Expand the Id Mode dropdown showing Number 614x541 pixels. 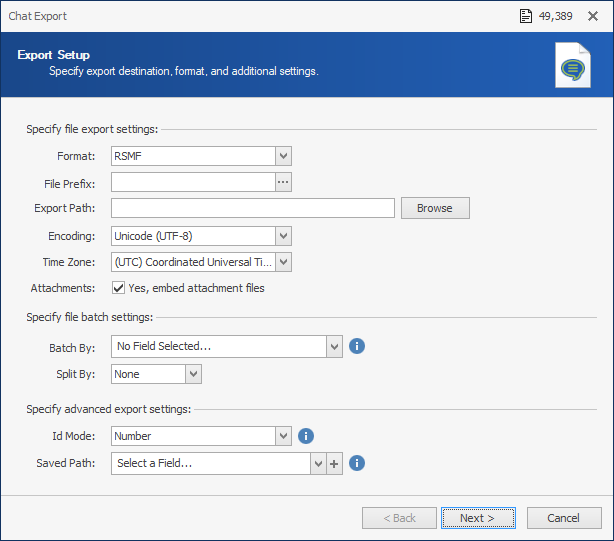pos(283,436)
